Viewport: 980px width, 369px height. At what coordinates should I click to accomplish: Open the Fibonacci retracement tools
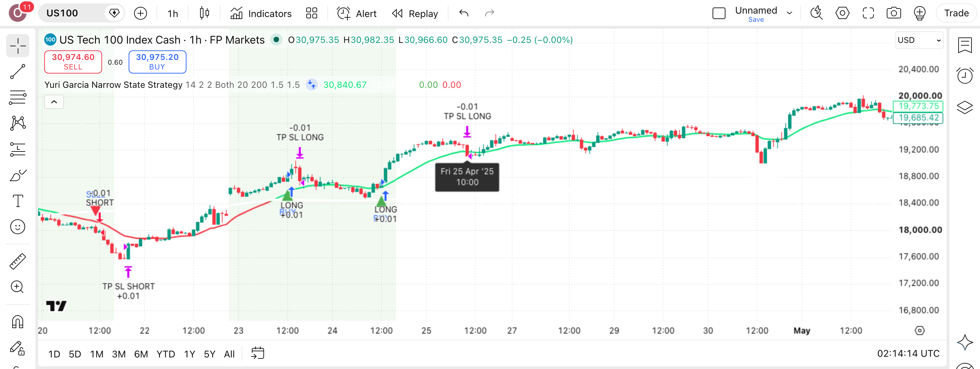tap(17, 97)
